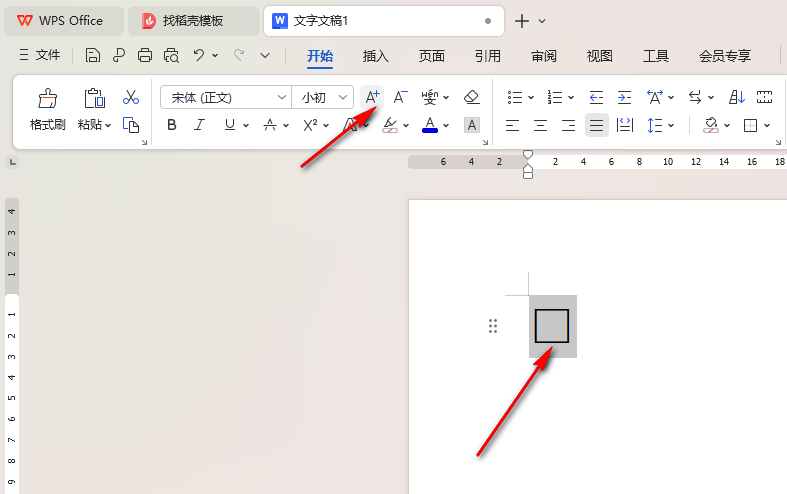
Task: Open the highlight color dropdown arrow
Action: point(406,125)
